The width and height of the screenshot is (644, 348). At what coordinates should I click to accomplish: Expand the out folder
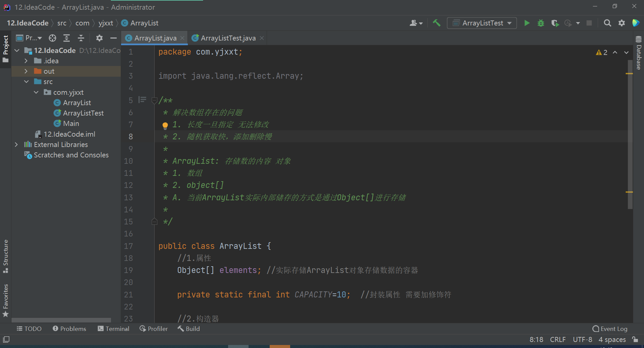26,71
